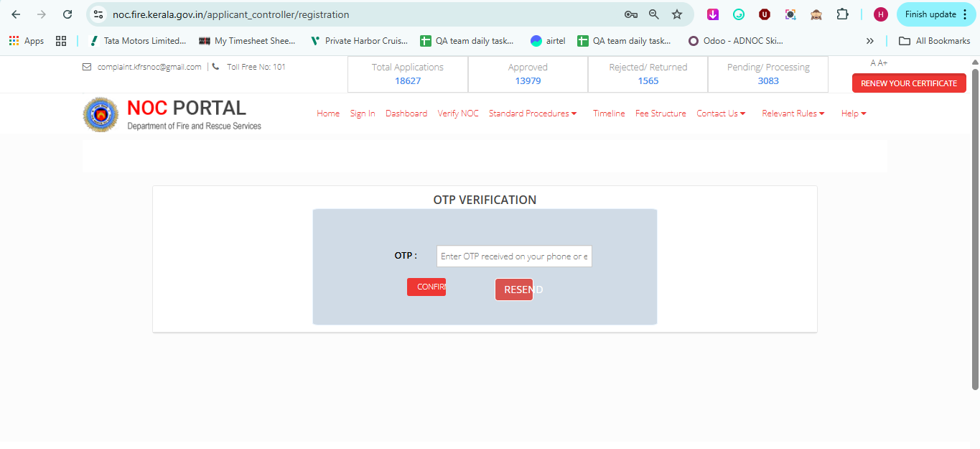This screenshot has height=449, width=980.
Task: Focus the OTP input field
Action: (x=514, y=256)
